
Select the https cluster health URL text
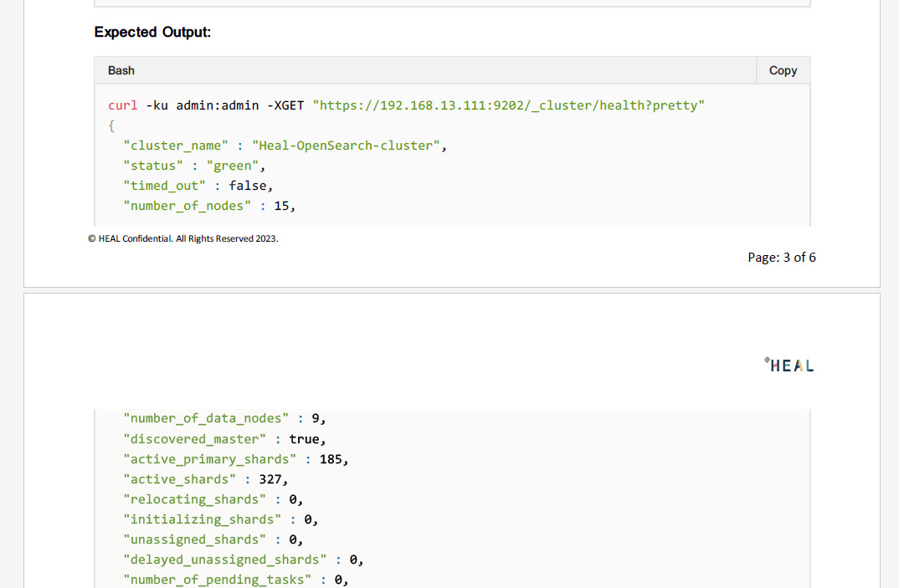click(506, 105)
